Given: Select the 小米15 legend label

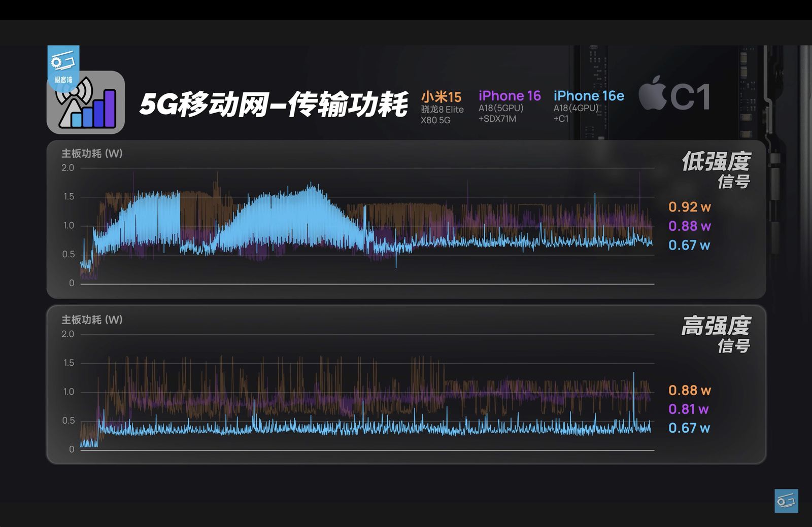Looking at the screenshot, I should click(441, 97).
